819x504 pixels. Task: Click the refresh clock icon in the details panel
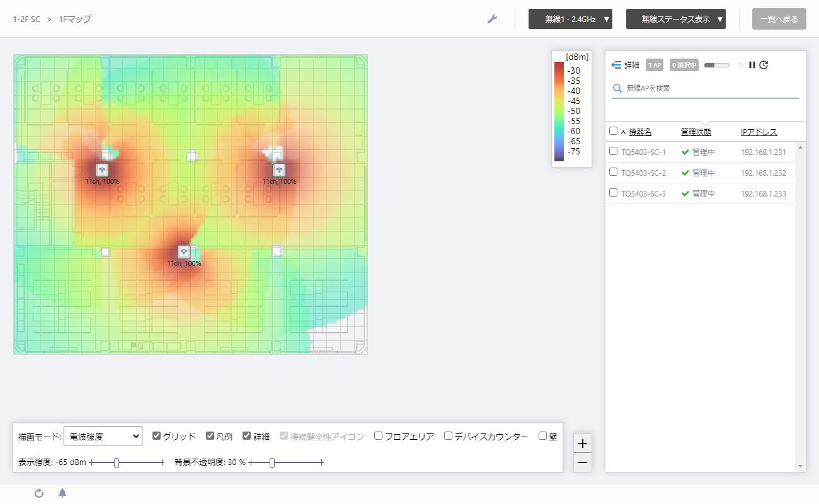(x=764, y=65)
